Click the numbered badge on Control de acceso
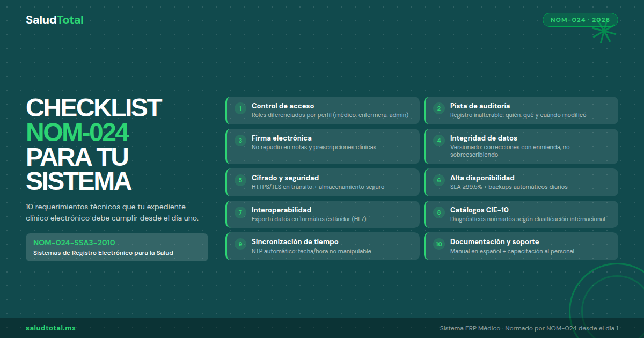The width and height of the screenshot is (644, 338). [239, 108]
